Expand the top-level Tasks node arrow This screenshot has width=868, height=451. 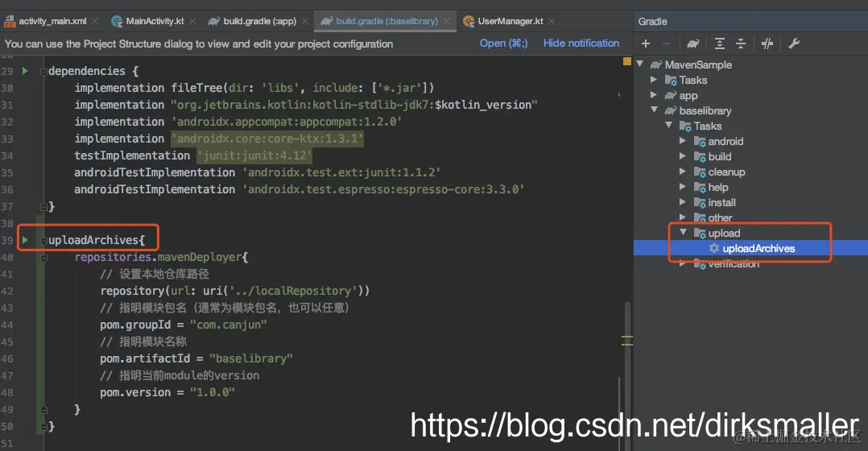(654, 80)
